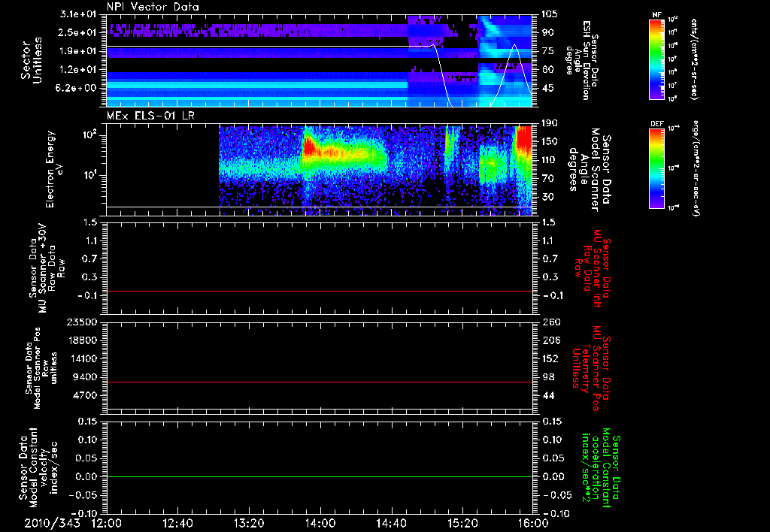Click the "14:00" time tick label
Image resolution: width=770 pixels, height=532 pixels.
pyautogui.click(x=320, y=523)
